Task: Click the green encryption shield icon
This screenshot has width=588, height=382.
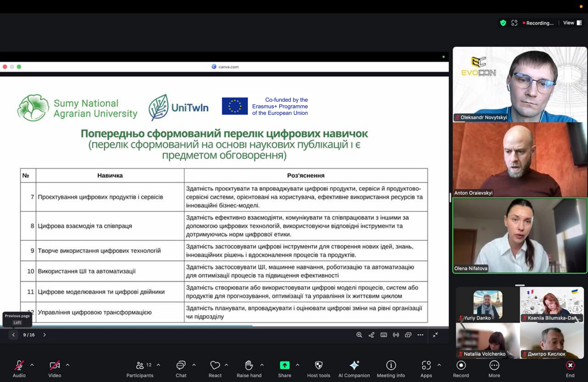Action: pos(503,23)
